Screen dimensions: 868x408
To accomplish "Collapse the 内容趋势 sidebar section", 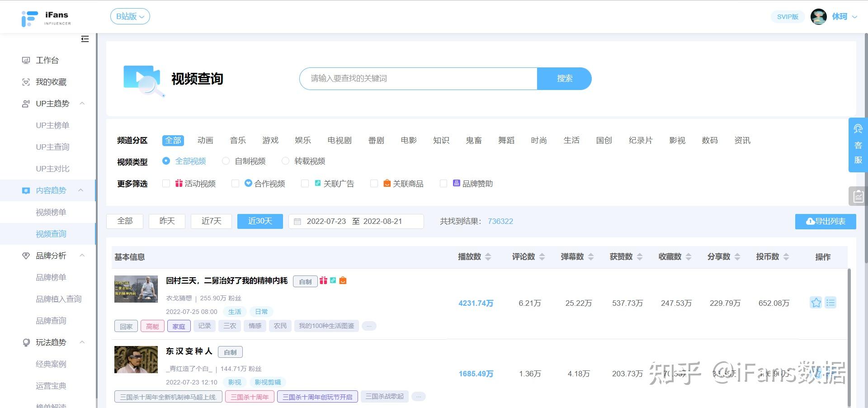I will pos(81,190).
